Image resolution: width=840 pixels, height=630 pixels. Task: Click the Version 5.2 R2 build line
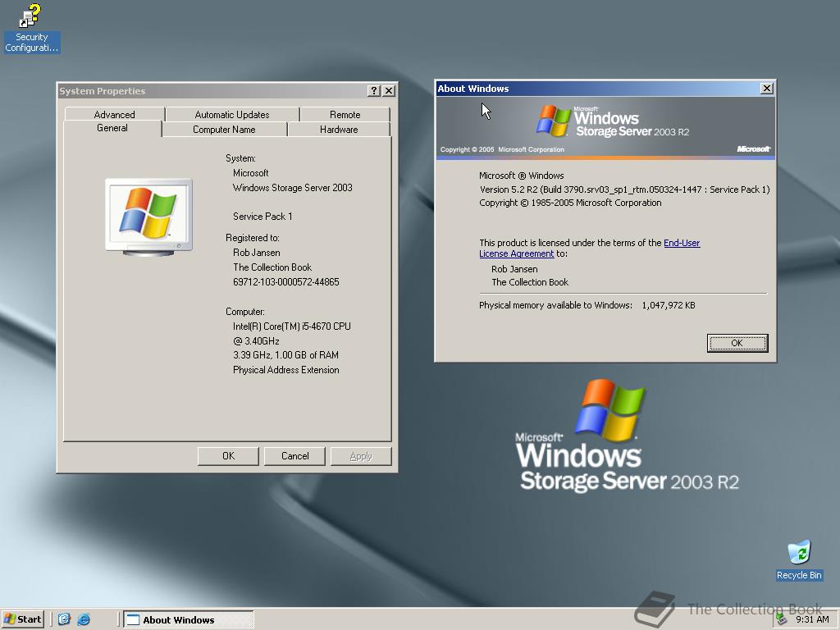[624, 189]
